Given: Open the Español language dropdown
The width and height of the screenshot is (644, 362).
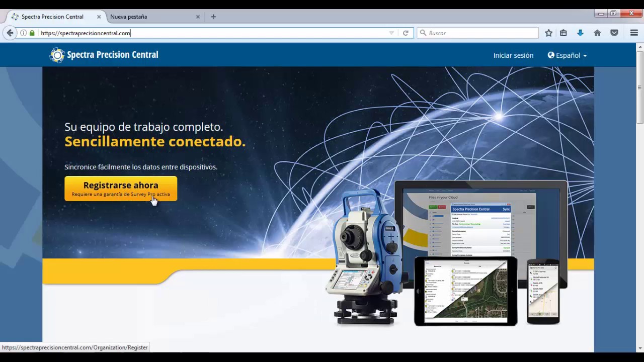Looking at the screenshot, I should point(567,55).
